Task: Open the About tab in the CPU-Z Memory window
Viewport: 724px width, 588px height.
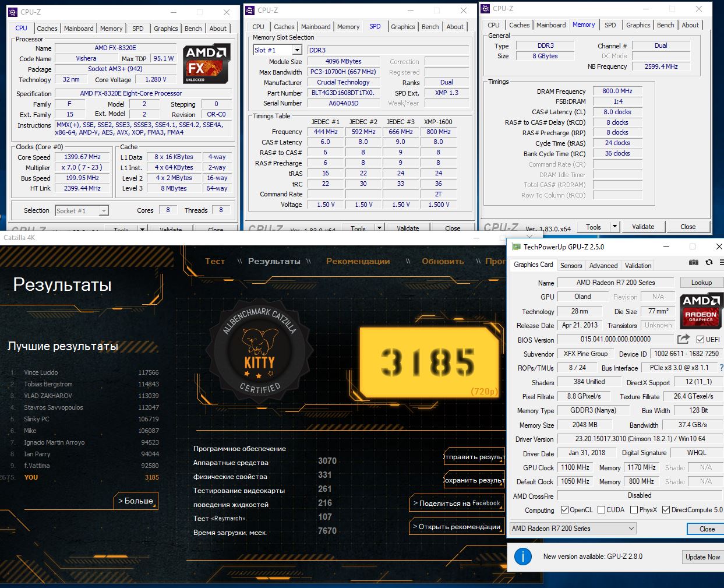Action: [x=690, y=25]
